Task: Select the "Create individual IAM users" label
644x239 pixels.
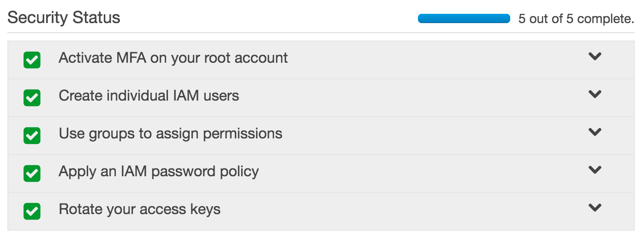Action: click(149, 96)
